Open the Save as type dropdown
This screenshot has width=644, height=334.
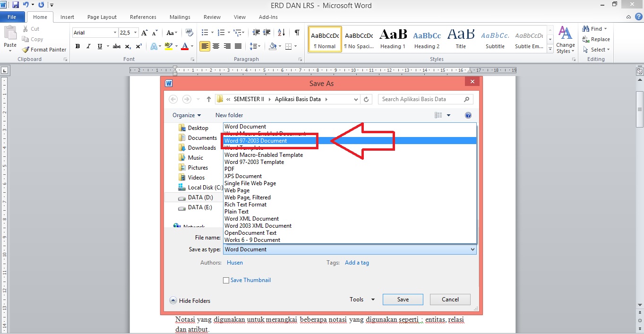click(473, 249)
